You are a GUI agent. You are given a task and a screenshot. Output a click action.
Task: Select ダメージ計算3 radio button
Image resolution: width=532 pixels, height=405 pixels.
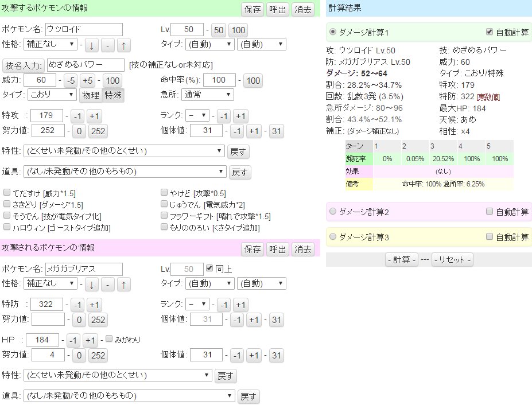point(333,236)
